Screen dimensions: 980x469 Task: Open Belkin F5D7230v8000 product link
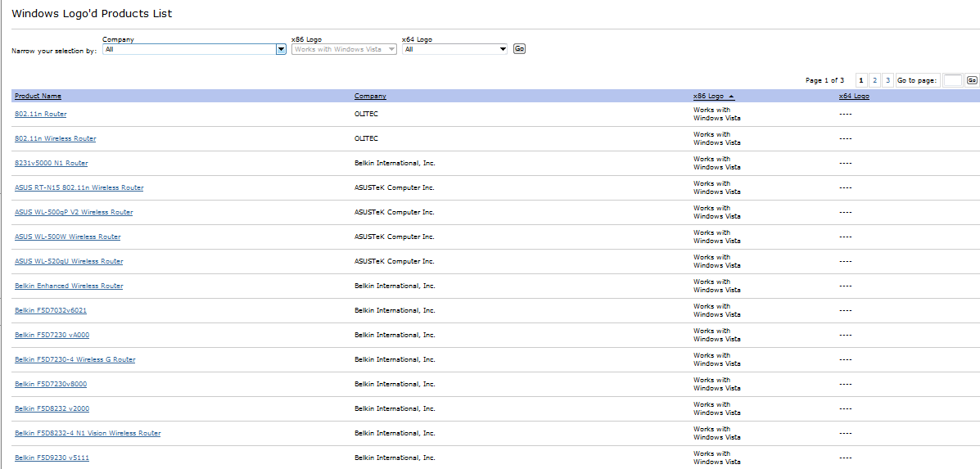click(x=51, y=384)
